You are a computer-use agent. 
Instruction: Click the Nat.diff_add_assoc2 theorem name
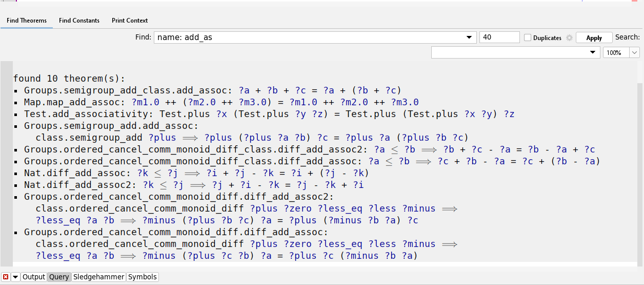pyautogui.click(x=77, y=185)
